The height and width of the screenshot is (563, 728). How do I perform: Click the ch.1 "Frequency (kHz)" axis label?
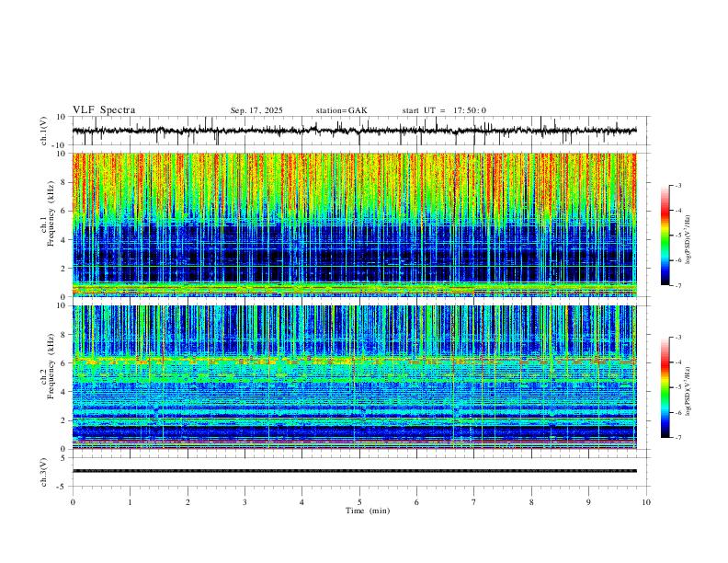[51, 214]
